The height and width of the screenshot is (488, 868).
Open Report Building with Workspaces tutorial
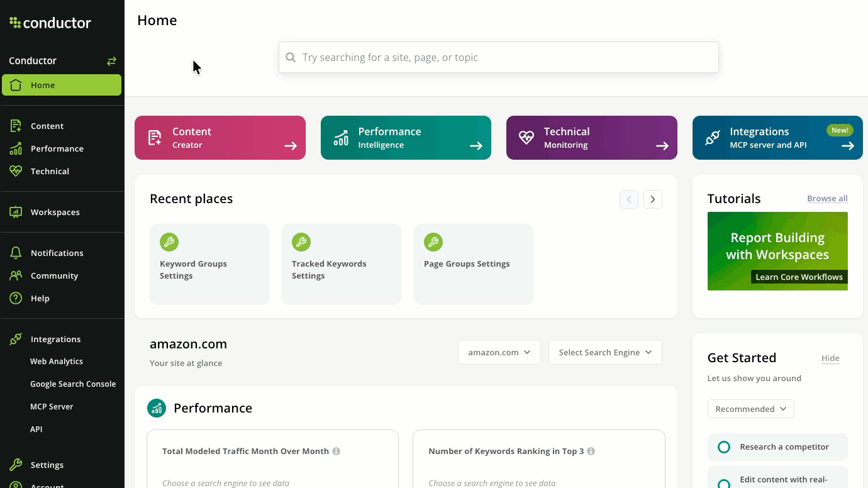pos(777,251)
